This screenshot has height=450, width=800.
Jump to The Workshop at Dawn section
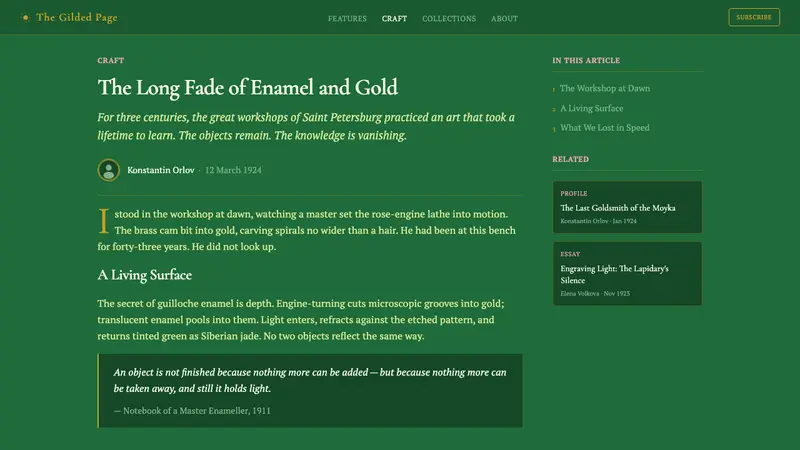coord(605,88)
